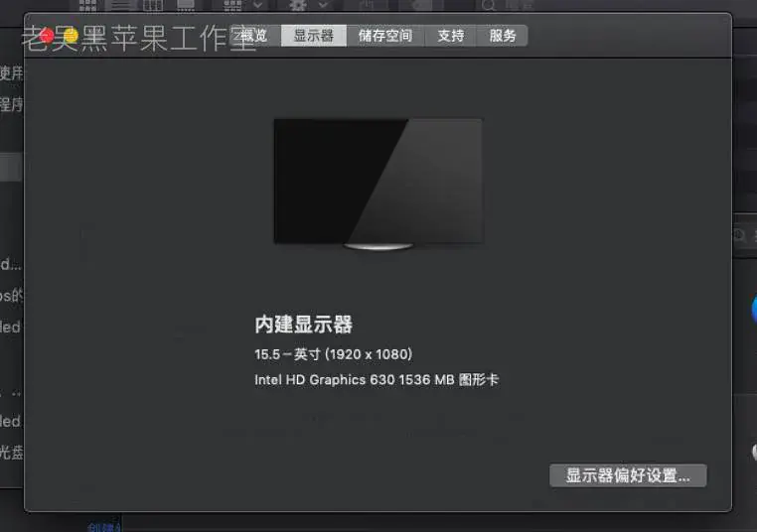Viewport: 757px width, 532px height.
Task: Go to the 概览 tab
Action: point(254,36)
